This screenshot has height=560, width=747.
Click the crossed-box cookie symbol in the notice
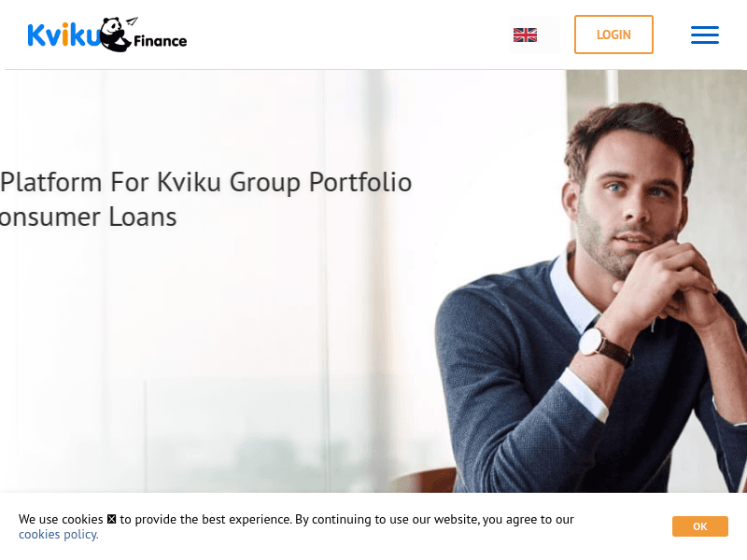pyautogui.click(x=111, y=519)
